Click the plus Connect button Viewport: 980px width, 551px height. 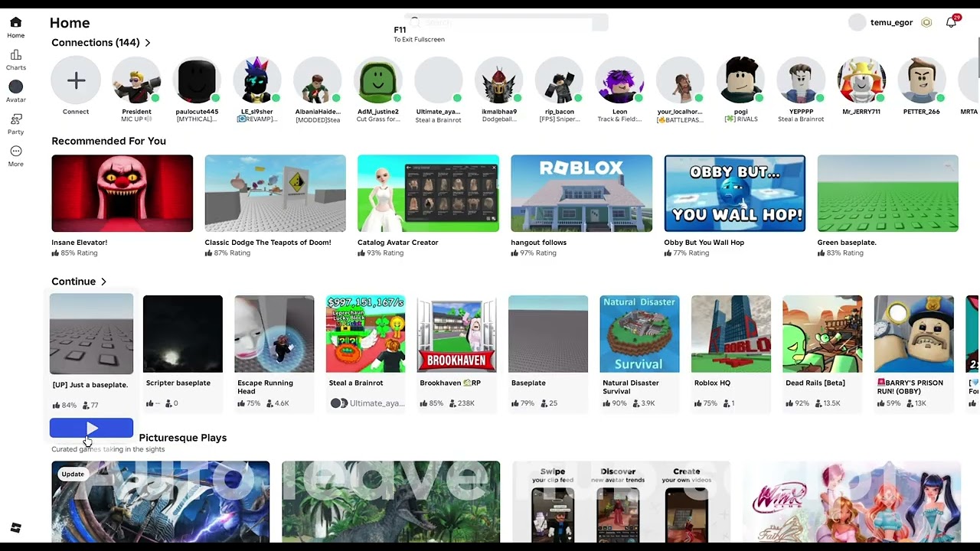76,80
